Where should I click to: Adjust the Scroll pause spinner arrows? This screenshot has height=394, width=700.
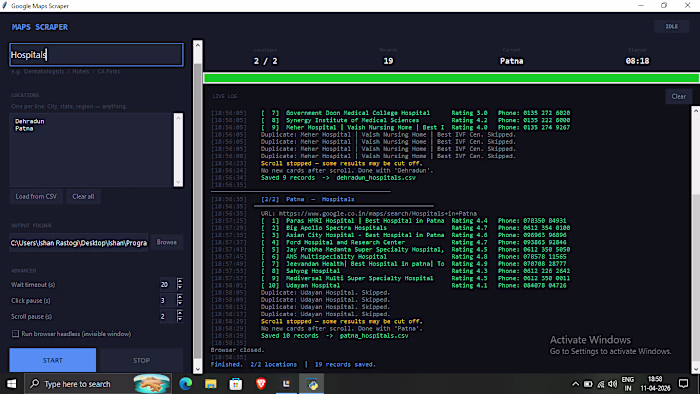180,316
